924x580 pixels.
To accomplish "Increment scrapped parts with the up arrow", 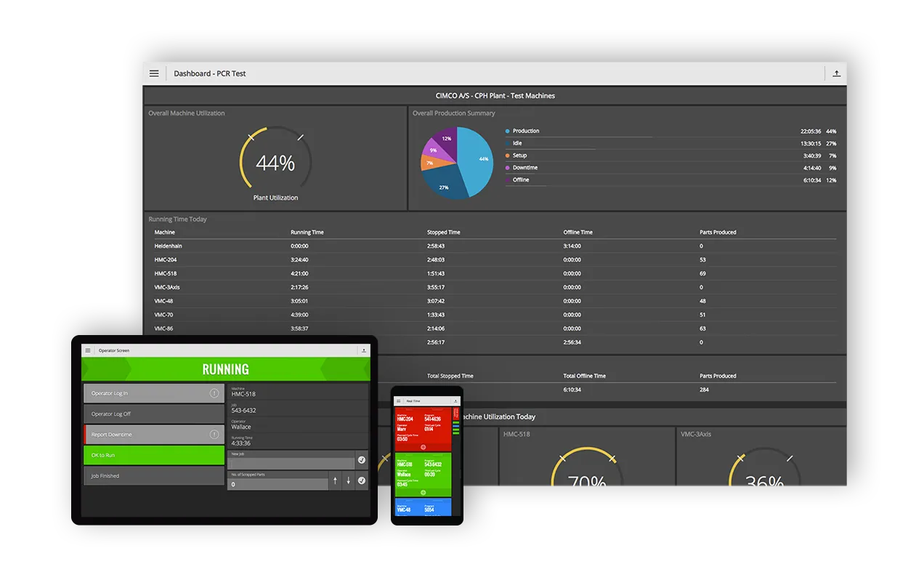I will coord(336,480).
